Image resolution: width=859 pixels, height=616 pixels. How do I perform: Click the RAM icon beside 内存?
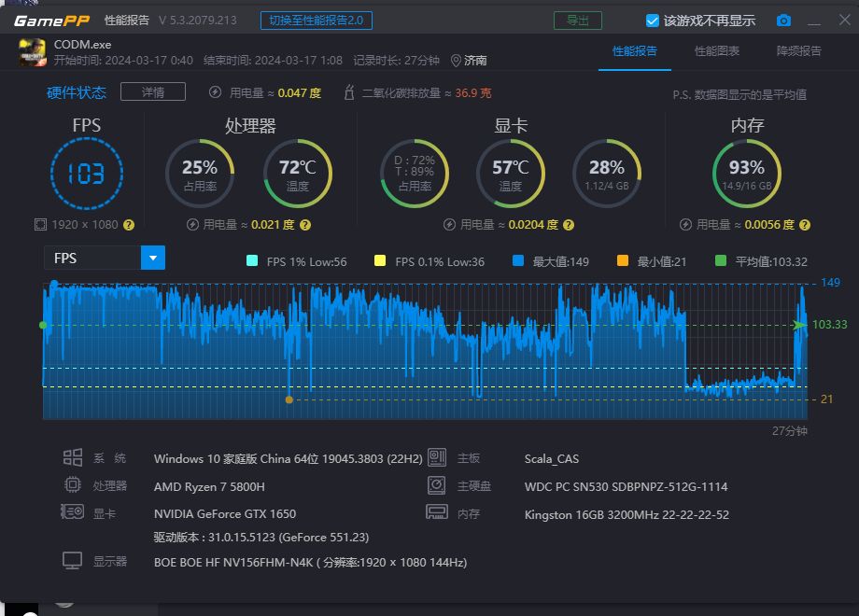[x=437, y=512]
